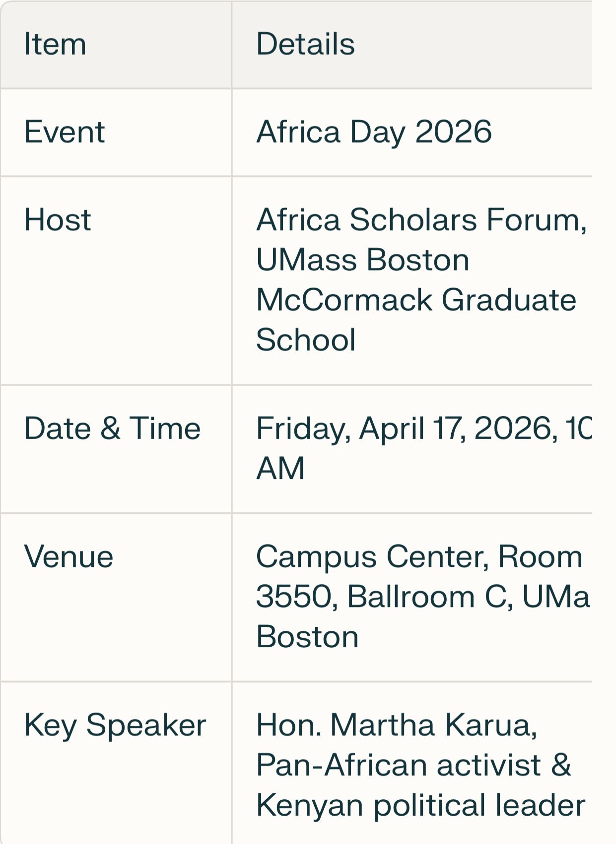Screen dimensions: 616x844
Task: Click the word "School" in Host details
Action: pyautogui.click(x=306, y=340)
